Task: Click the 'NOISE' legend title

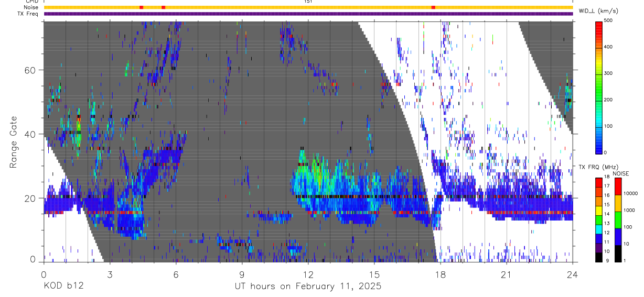Action: click(x=620, y=173)
